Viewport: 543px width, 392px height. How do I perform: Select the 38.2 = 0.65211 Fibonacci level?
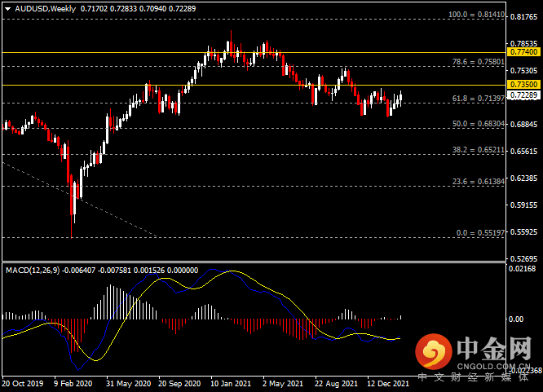[x=479, y=150]
